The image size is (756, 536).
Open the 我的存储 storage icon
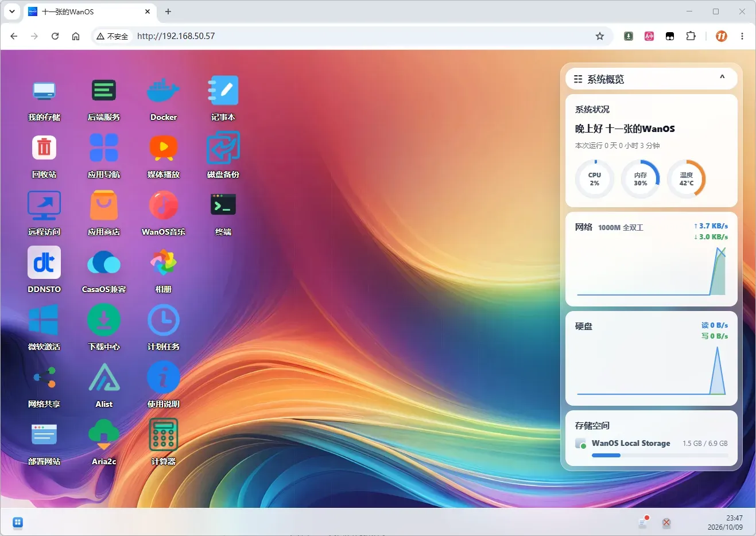[x=44, y=91]
